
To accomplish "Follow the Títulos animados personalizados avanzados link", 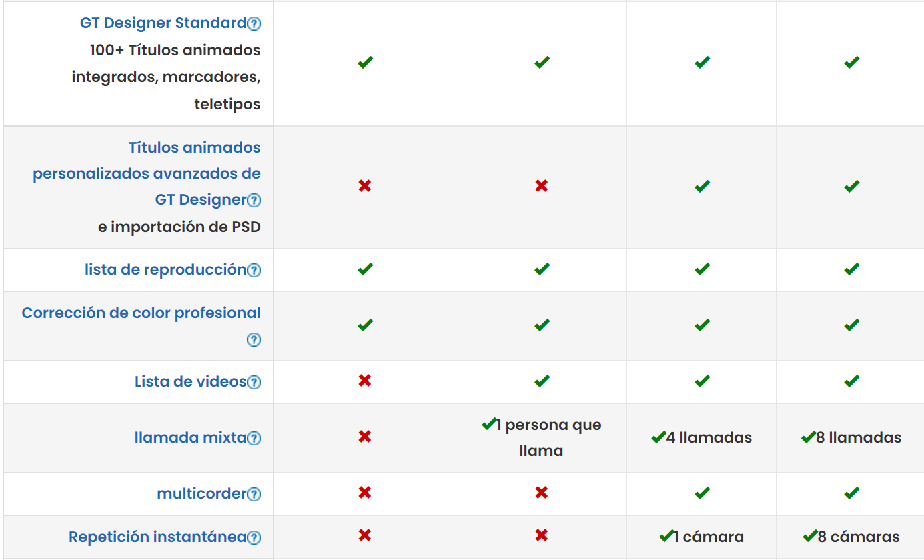I will [147, 173].
